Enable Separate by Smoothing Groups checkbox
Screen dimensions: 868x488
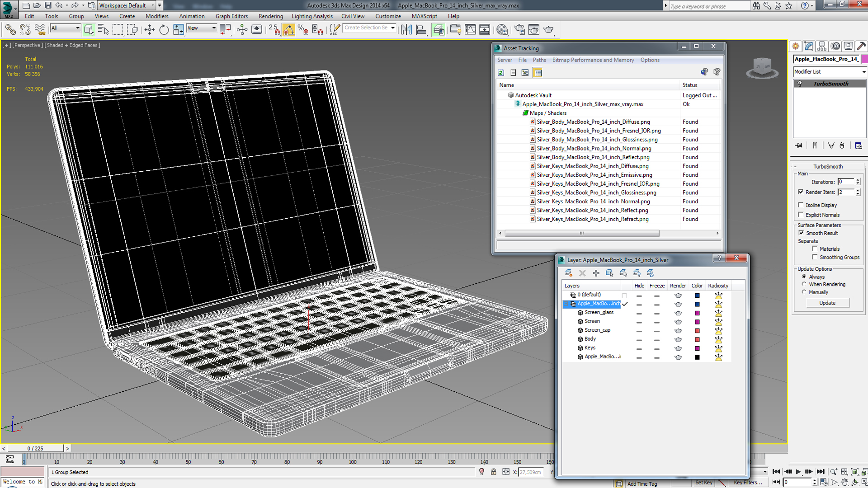click(815, 257)
